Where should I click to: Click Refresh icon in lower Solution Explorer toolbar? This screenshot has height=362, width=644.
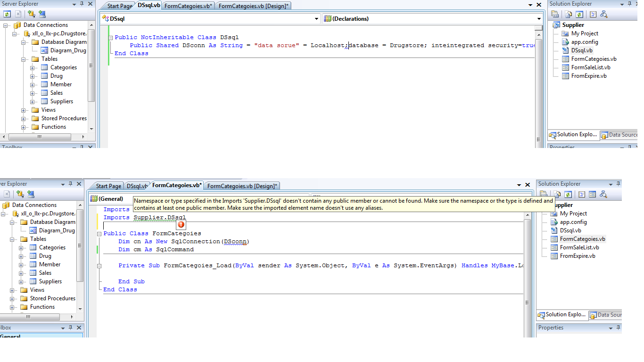[x=568, y=194]
